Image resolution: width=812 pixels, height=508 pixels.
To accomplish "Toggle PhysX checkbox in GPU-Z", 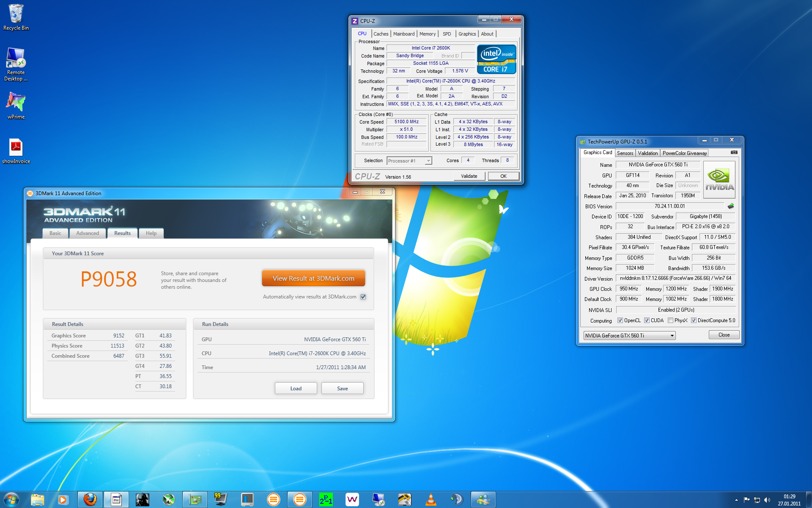I will coord(670,320).
